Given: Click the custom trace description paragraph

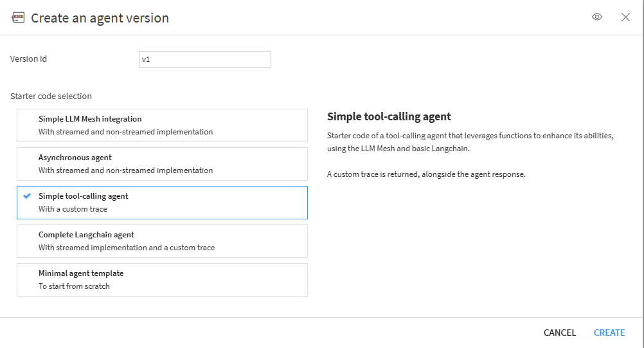Looking at the screenshot, I should pos(426,174).
